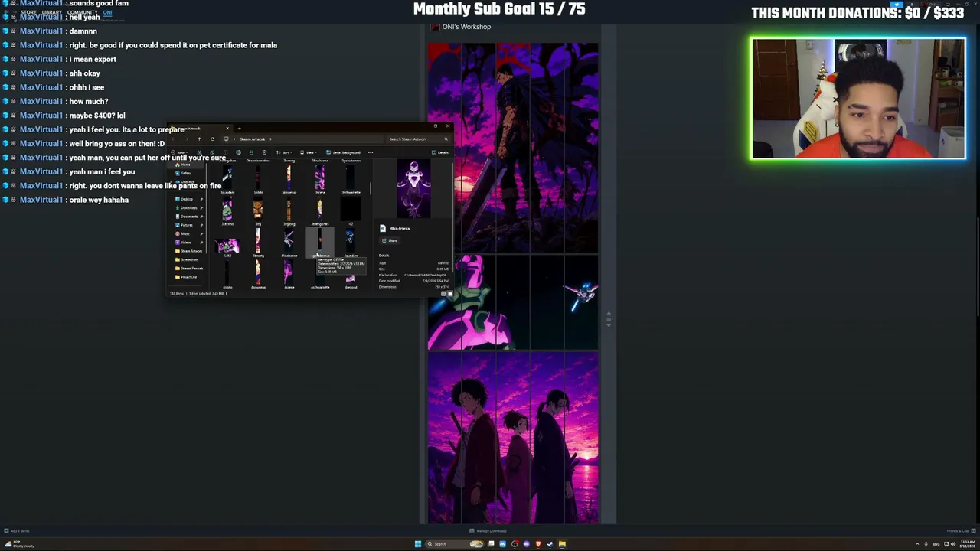
Task: Click the "Monthly Sub Goal 15 / 75" text
Action: click(499, 9)
